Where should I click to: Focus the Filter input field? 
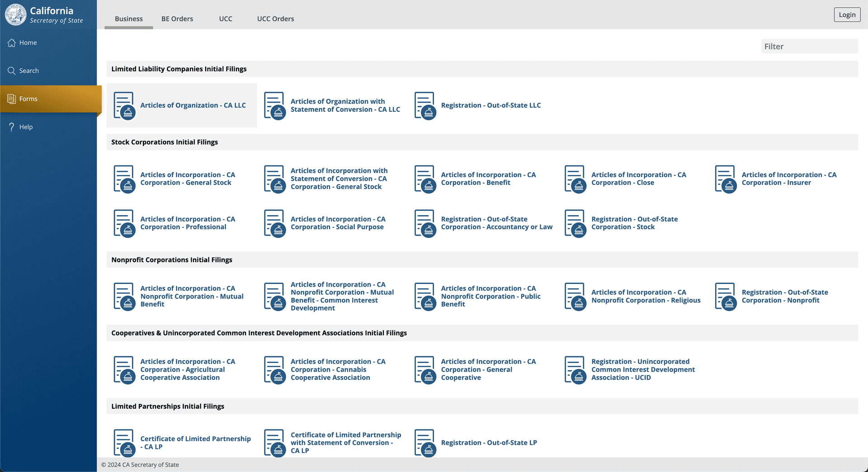[x=809, y=46]
